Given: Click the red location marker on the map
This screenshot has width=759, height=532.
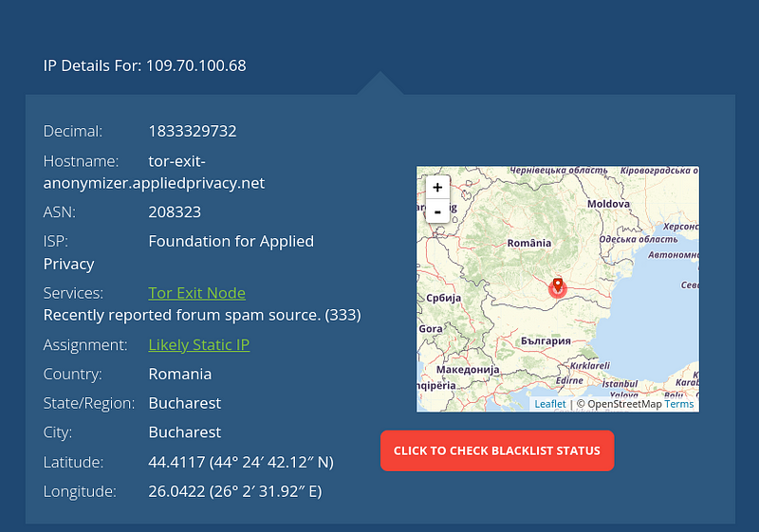Looking at the screenshot, I should click(558, 285).
